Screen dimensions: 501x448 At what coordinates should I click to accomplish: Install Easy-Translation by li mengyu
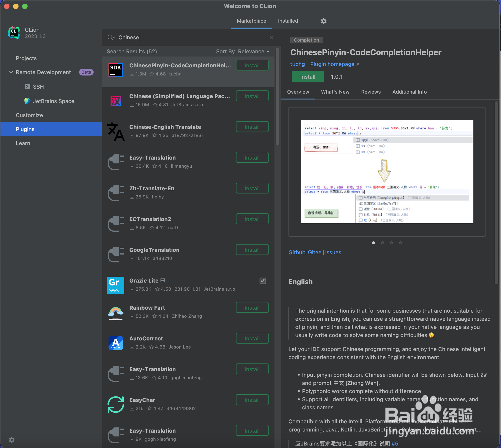pos(252,158)
